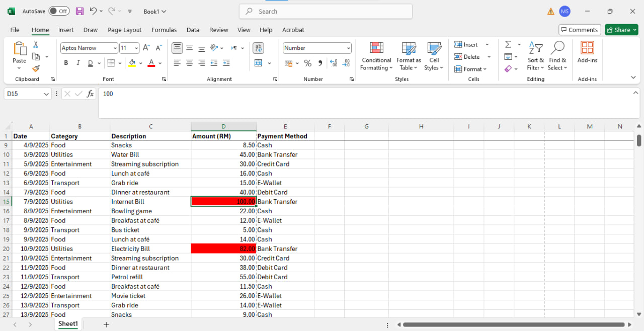Switch to the Formulas ribbon tab
Image resolution: width=644 pixels, height=331 pixels.
coord(164,30)
